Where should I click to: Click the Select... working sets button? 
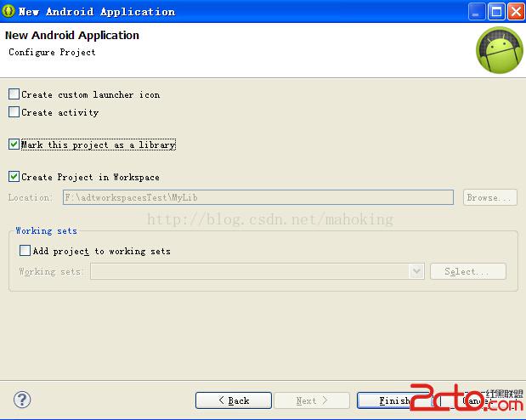coord(468,271)
